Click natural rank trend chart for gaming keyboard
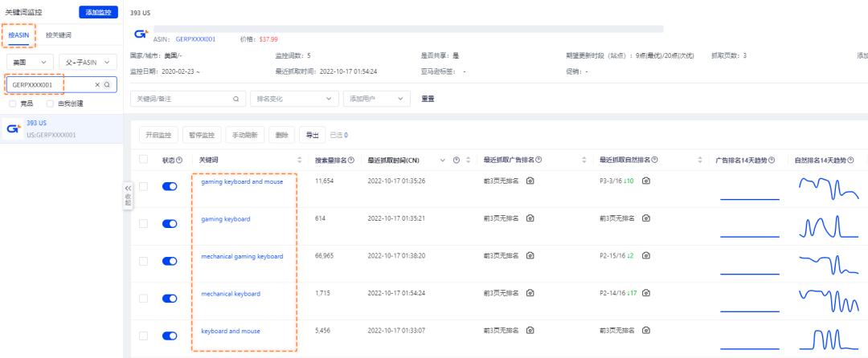 (828, 226)
